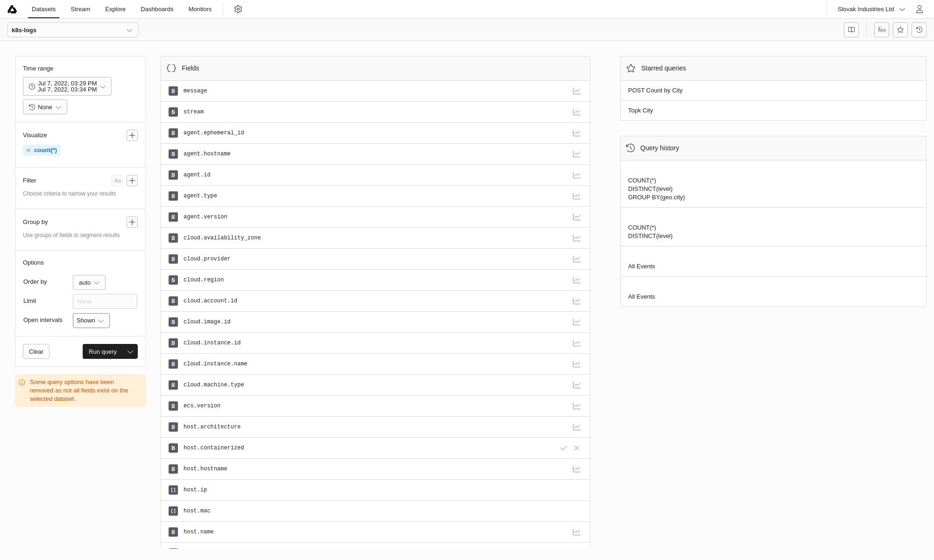934x560 pixels.
Task: Open the virtual fields f(x) icon
Action: click(x=881, y=30)
